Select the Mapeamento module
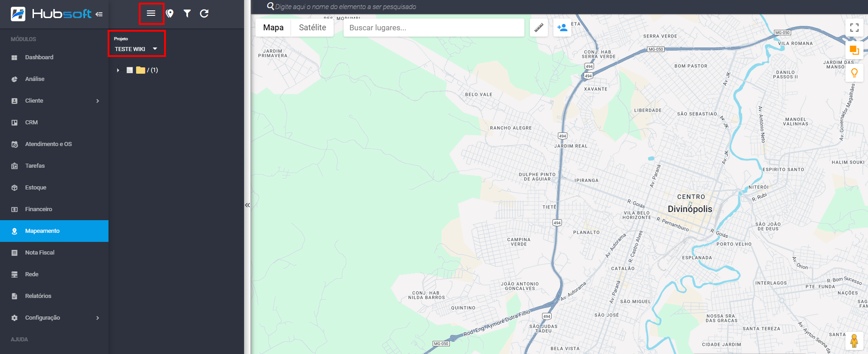The image size is (868, 354). coord(54,231)
